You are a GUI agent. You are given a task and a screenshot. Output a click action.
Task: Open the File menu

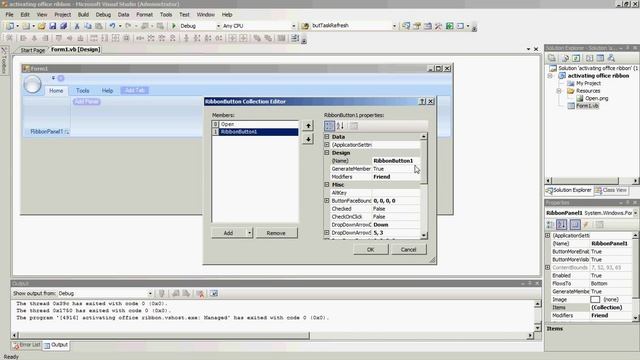click(9, 14)
